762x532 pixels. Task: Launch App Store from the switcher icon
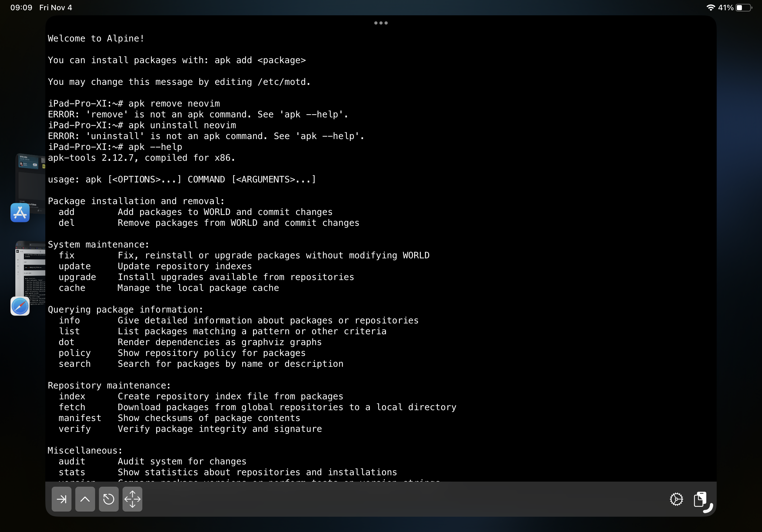pyautogui.click(x=20, y=213)
